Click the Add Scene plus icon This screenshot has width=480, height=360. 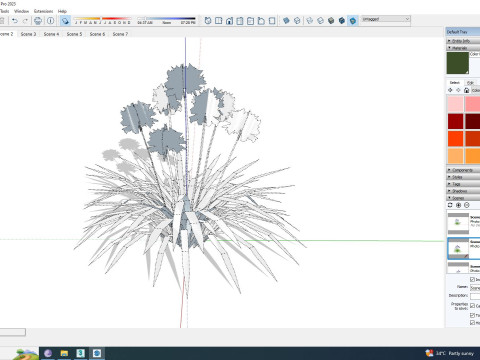pos(459,205)
